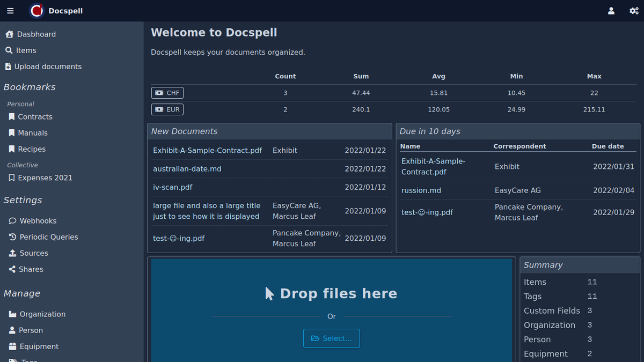Open the user account icon
This screenshot has height=362, width=644.
[x=611, y=11]
